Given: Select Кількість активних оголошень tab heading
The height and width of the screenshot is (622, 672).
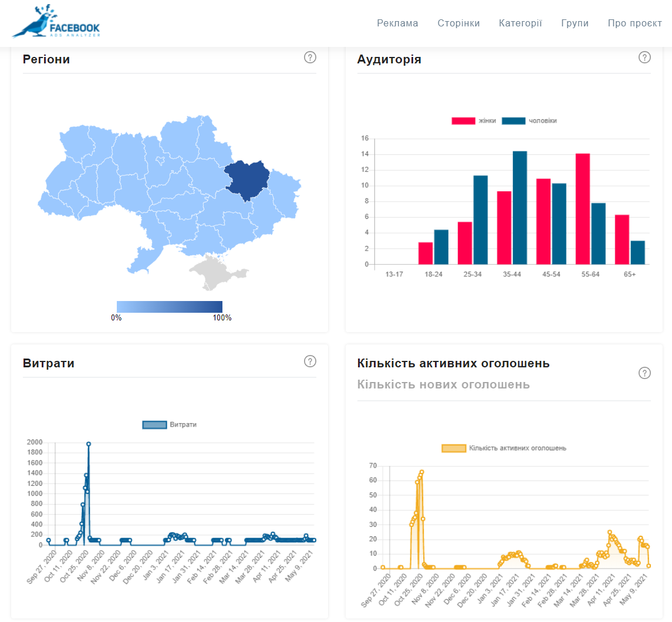Looking at the screenshot, I should [453, 363].
